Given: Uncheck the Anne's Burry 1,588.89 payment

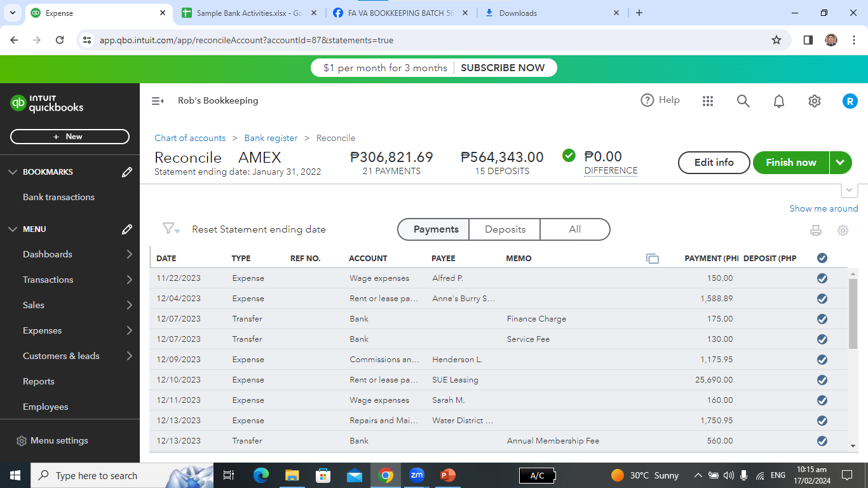Looking at the screenshot, I should point(822,299).
